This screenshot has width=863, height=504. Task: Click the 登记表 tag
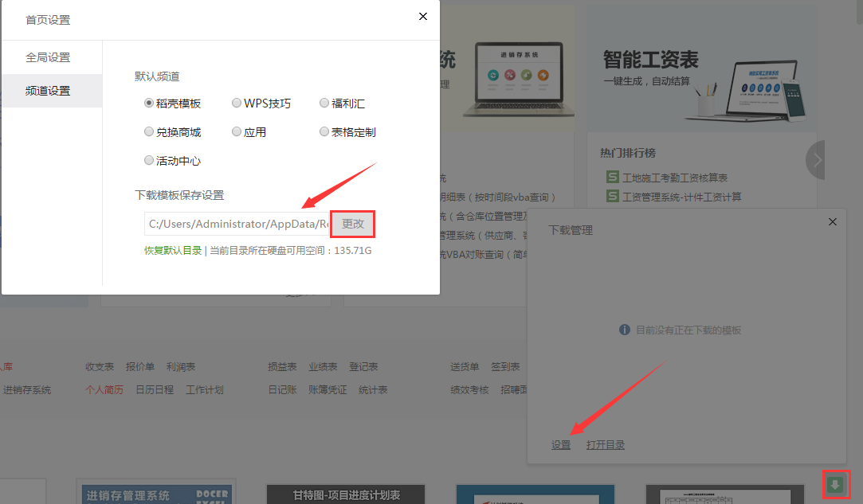click(363, 366)
